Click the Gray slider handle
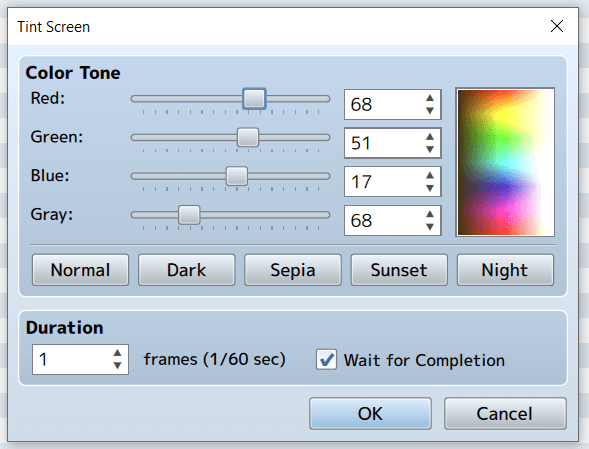The width and height of the screenshot is (589, 449). point(189,215)
